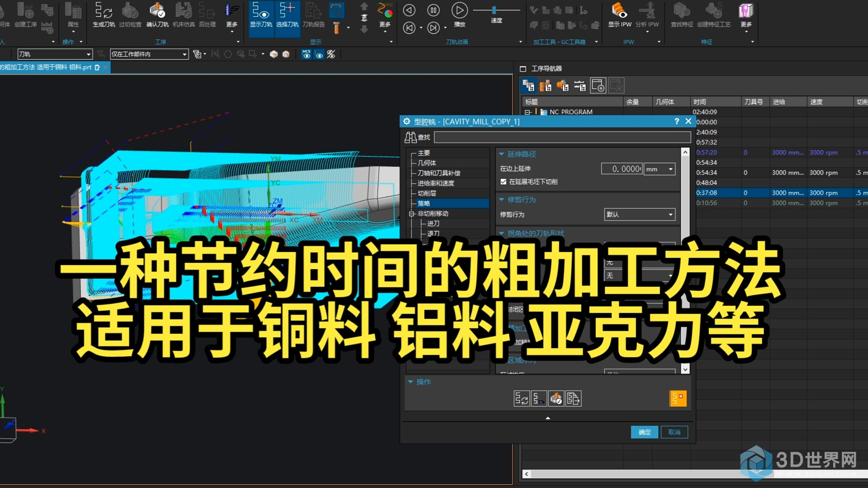Collapse the 延伸路径 section
This screenshot has width=868, height=488.
(501, 154)
